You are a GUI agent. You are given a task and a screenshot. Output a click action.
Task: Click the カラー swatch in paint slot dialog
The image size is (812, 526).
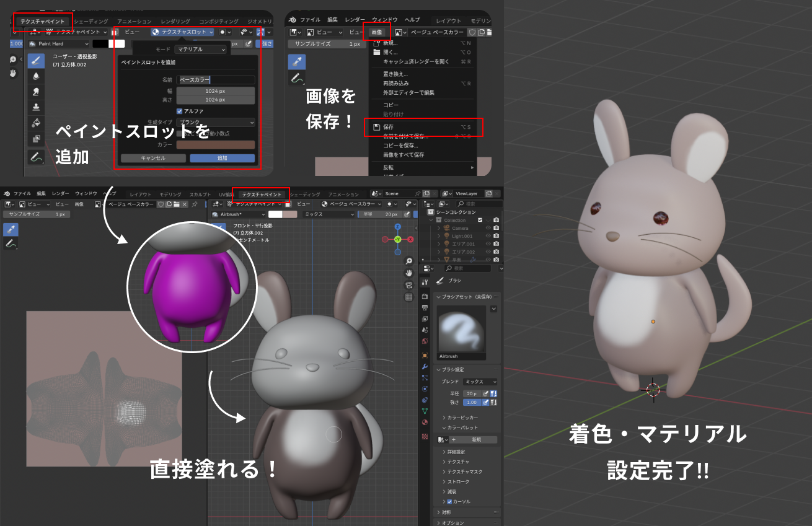216,144
